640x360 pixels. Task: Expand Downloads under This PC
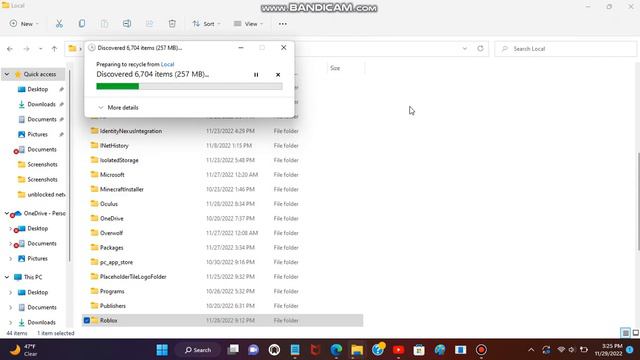[11, 322]
